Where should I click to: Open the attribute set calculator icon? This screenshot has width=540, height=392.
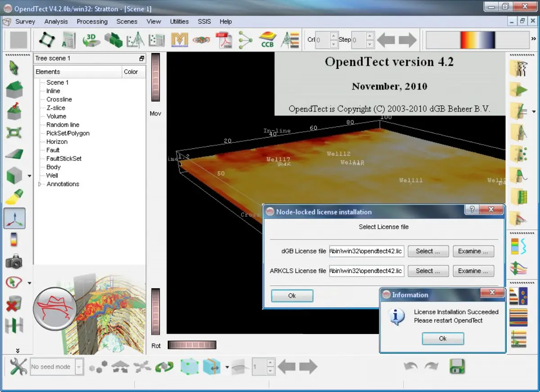point(69,40)
